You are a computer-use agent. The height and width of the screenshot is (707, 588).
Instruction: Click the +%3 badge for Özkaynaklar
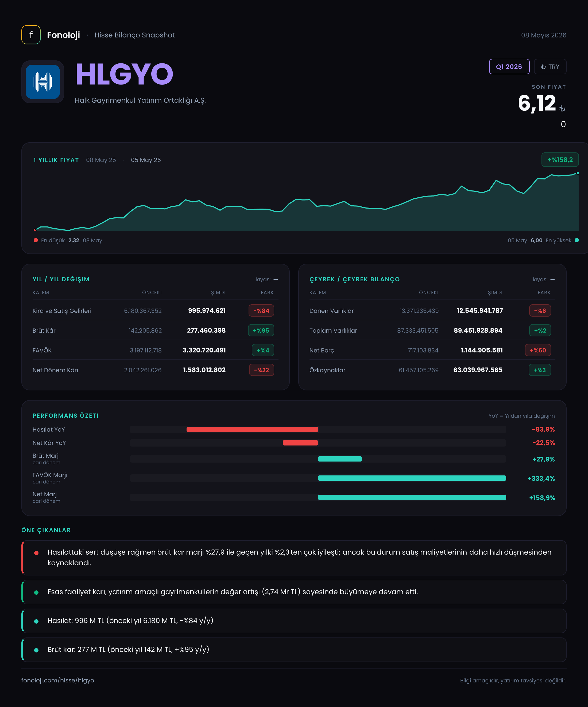pyautogui.click(x=540, y=370)
